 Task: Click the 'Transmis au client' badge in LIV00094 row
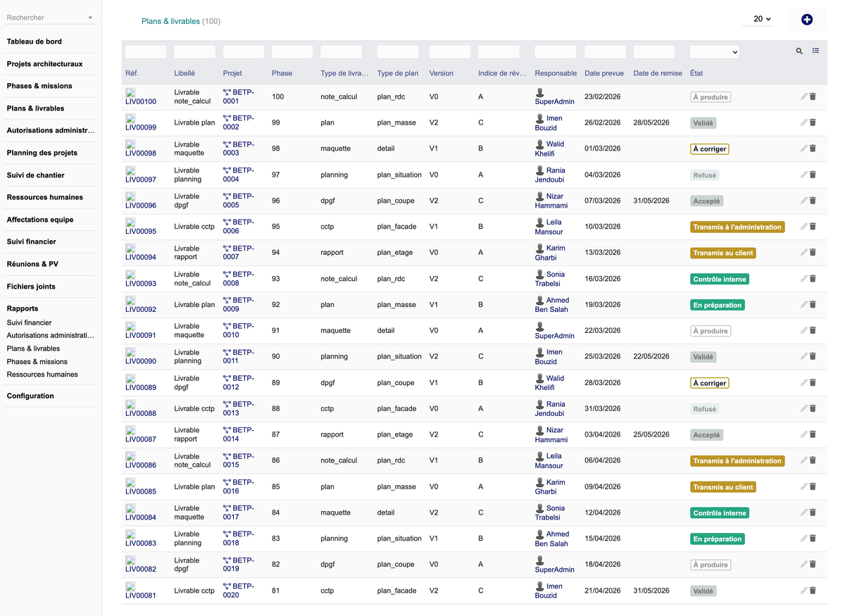(x=723, y=253)
